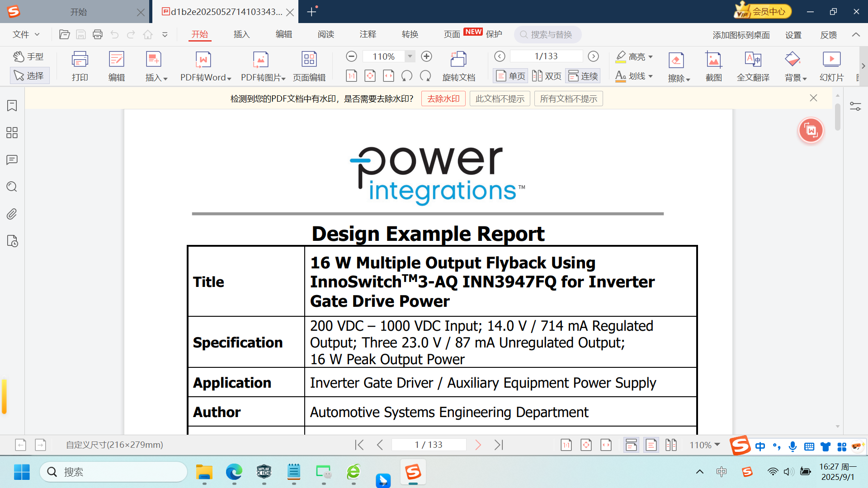The image size is (868, 488).
Task: Open the comments sidebar panel
Action: coord(12,160)
